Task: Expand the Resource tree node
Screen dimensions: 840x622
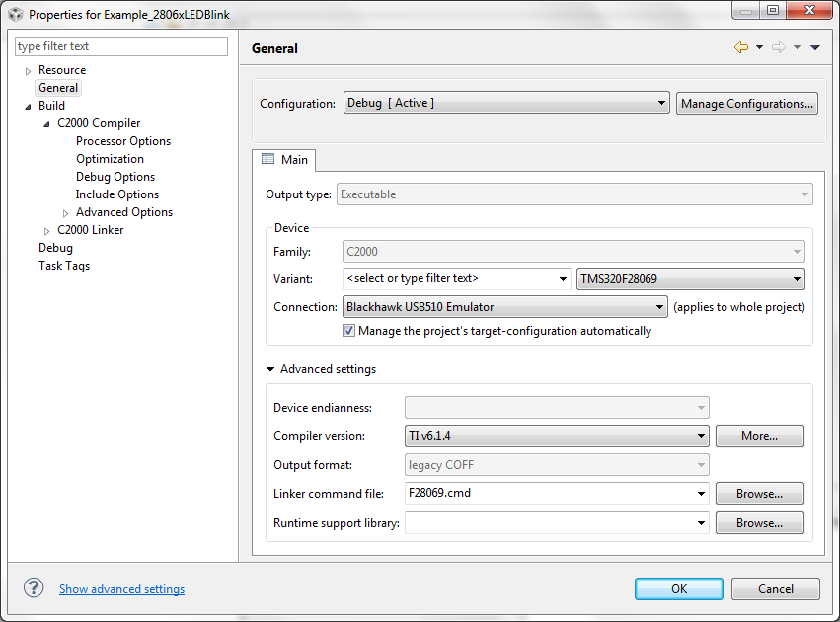Action: 29,71
